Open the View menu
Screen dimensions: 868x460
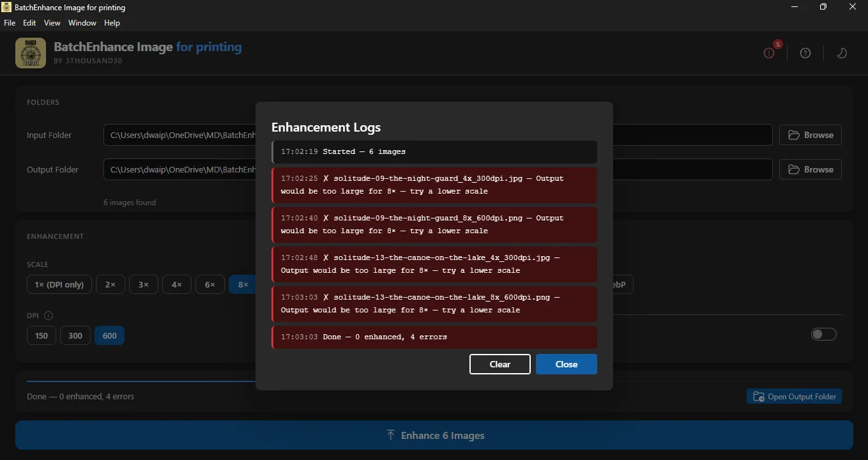[x=52, y=23]
